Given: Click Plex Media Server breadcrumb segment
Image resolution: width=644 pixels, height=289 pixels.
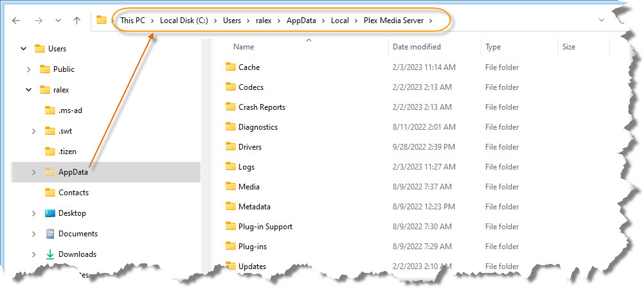Looking at the screenshot, I should point(394,20).
